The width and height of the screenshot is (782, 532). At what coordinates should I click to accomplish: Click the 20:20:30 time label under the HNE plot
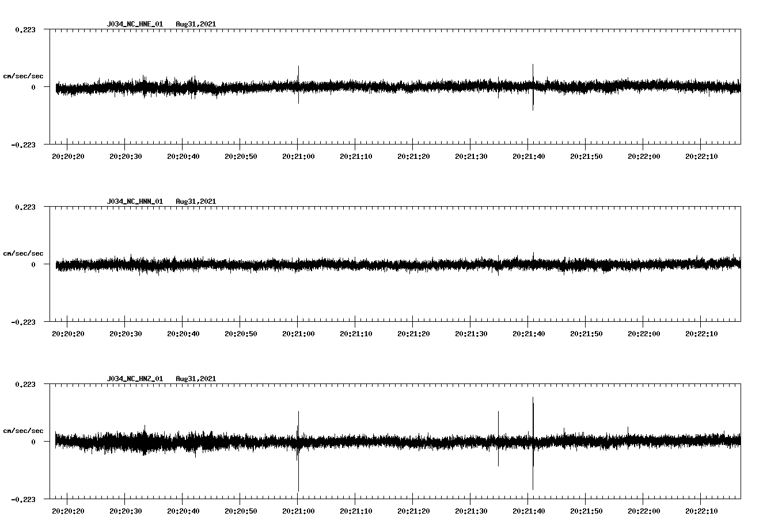pyautogui.click(x=126, y=156)
